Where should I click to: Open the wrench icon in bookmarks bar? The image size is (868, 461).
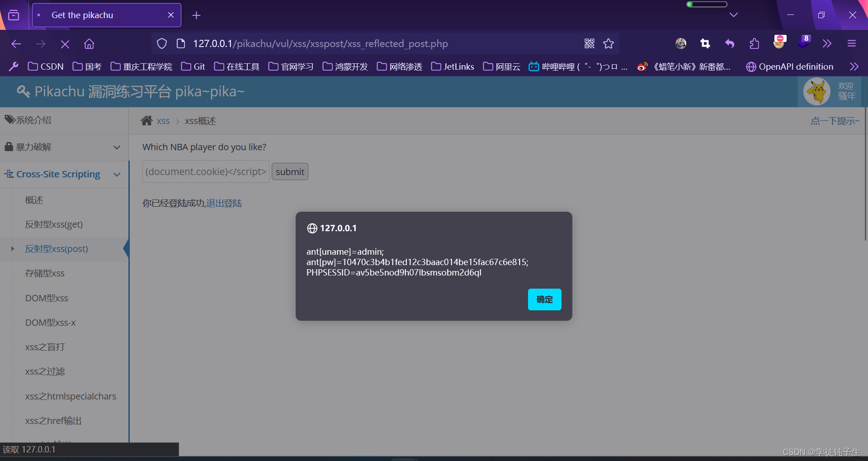pos(14,67)
